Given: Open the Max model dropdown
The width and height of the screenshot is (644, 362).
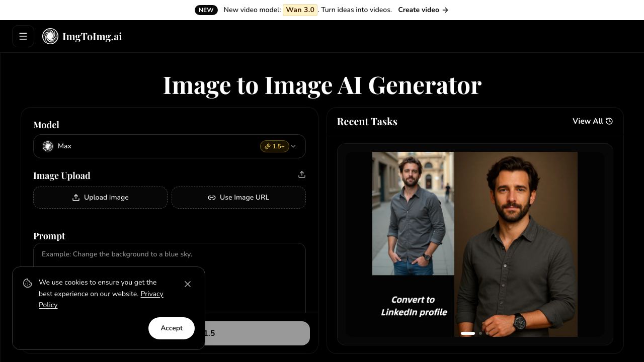Looking at the screenshot, I should click(x=170, y=146).
